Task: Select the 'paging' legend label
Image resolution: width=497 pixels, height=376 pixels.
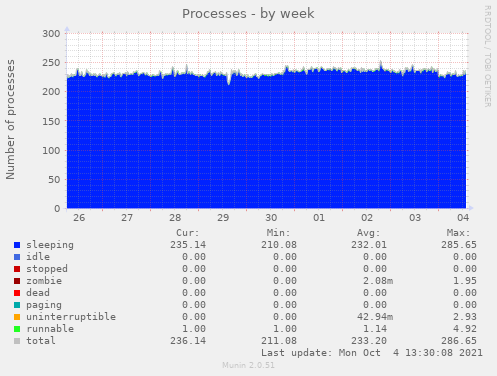Action: pyautogui.click(x=44, y=305)
